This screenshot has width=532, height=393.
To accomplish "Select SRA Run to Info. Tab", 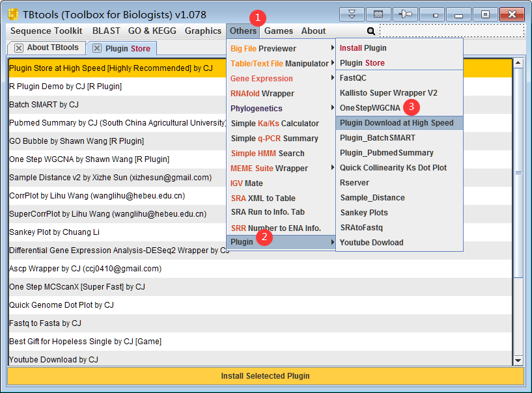I will point(281,212).
